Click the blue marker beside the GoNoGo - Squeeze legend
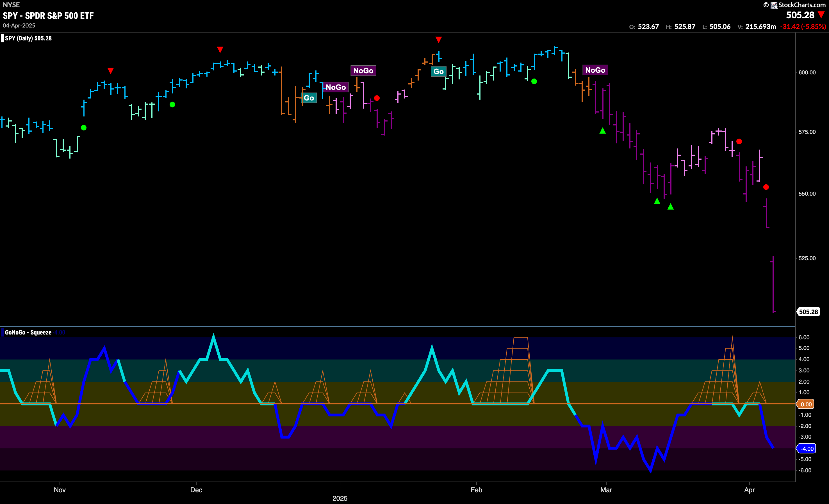Screen dimensions: 829x504 click(x=2, y=332)
